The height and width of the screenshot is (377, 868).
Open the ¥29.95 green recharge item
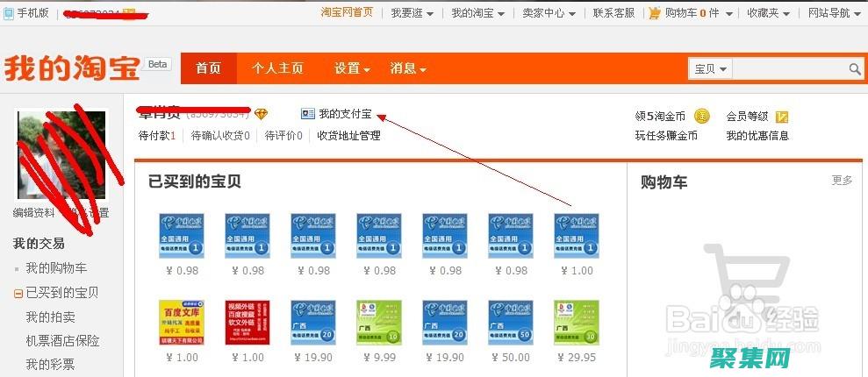(x=577, y=323)
